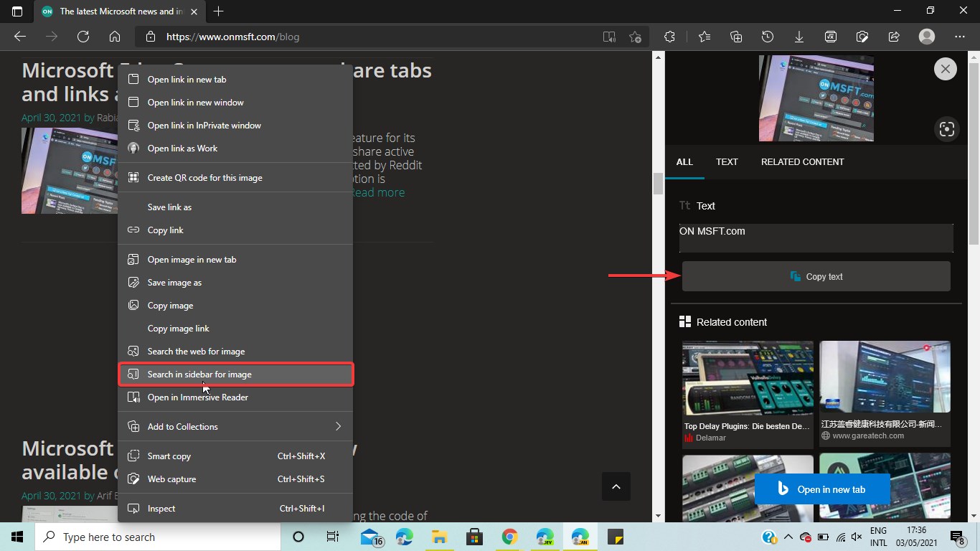Switch to RELATED CONTENT tab
The image size is (980, 551).
click(x=802, y=162)
